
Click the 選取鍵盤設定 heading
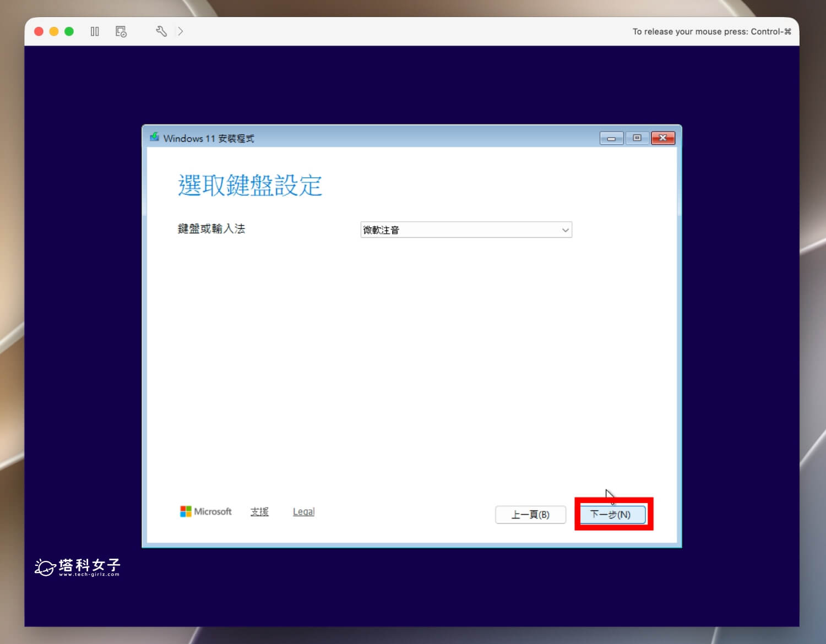click(x=250, y=185)
